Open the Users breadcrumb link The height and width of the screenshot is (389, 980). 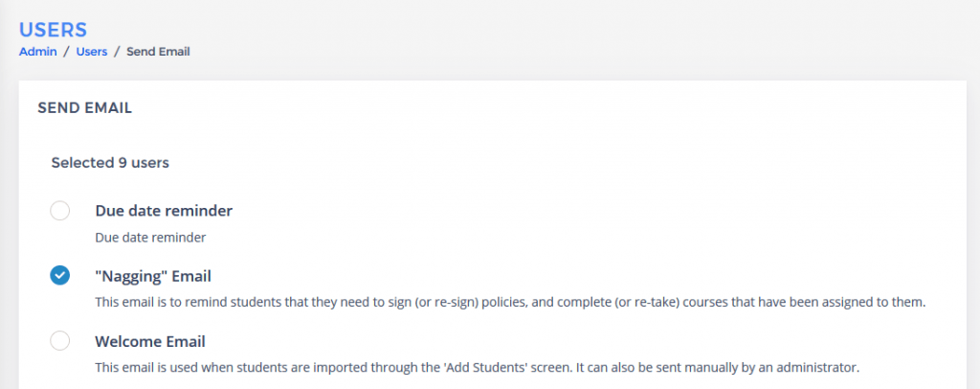[91, 52]
